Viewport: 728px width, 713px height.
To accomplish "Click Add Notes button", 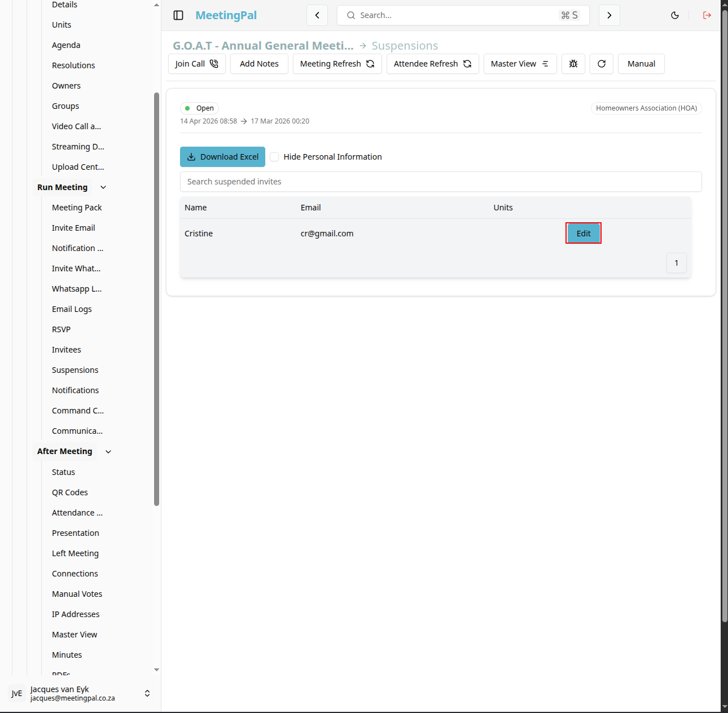I will (259, 64).
